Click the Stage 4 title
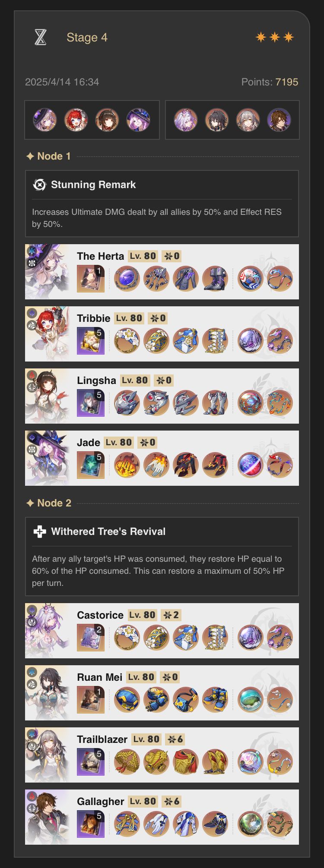324x868 pixels. (87, 38)
